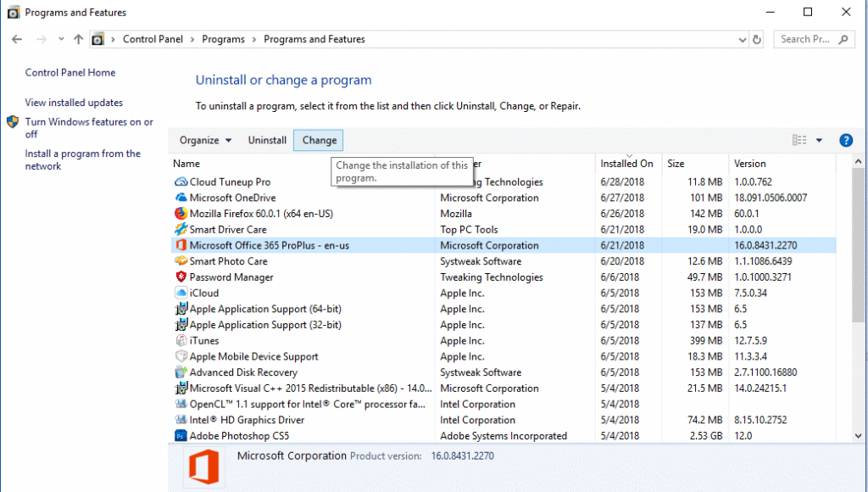Click the Intel HD Graphics Driver icon
The image size is (868, 492).
(181, 420)
